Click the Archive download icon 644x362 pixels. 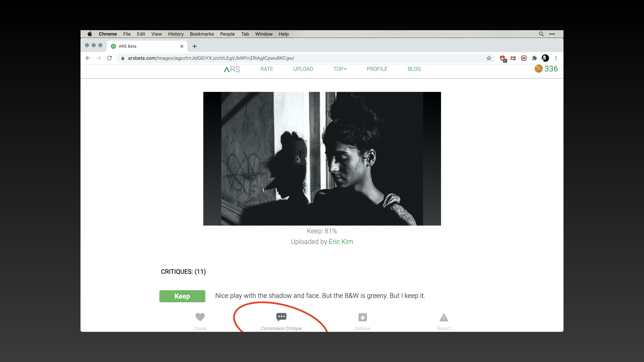click(x=363, y=317)
